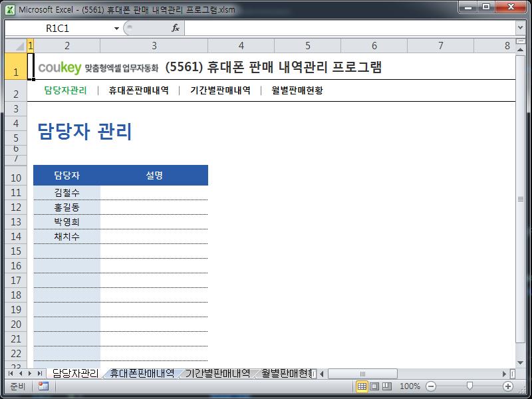Select row header 11

click(16, 193)
